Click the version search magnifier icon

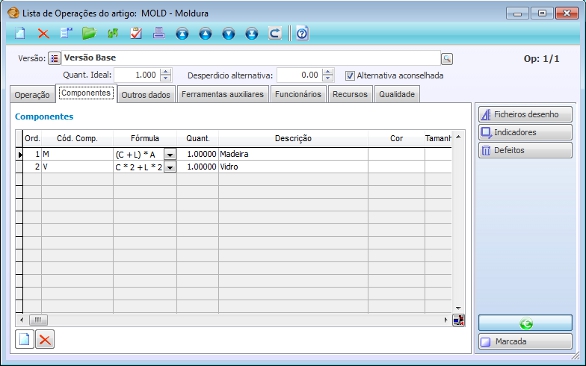click(x=447, y=59)
